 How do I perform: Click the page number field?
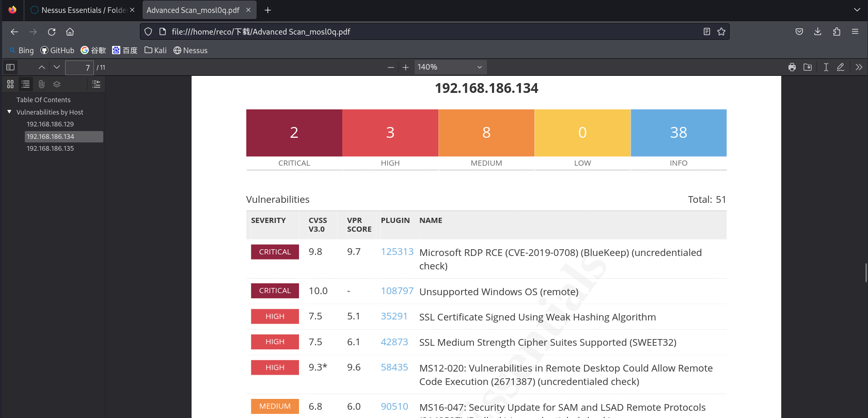(x=80, y=67)
